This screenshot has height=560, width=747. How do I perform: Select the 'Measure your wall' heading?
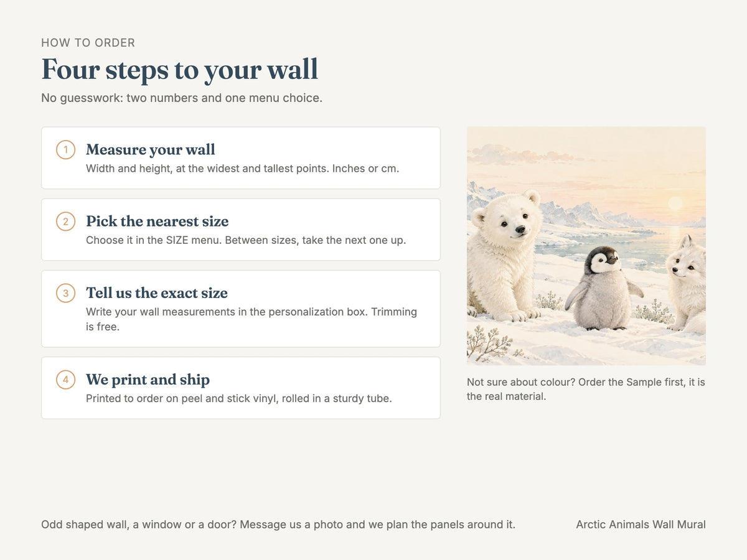(151, 149)
